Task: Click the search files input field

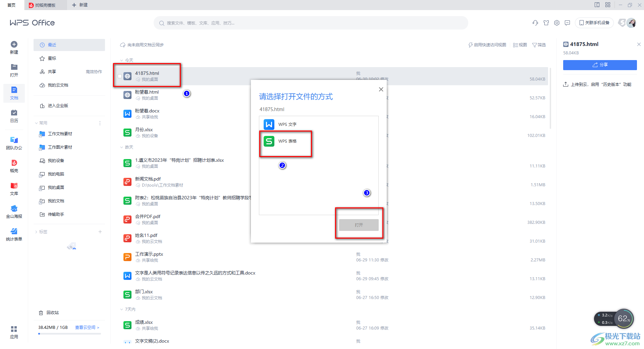Action: (311, 23)
